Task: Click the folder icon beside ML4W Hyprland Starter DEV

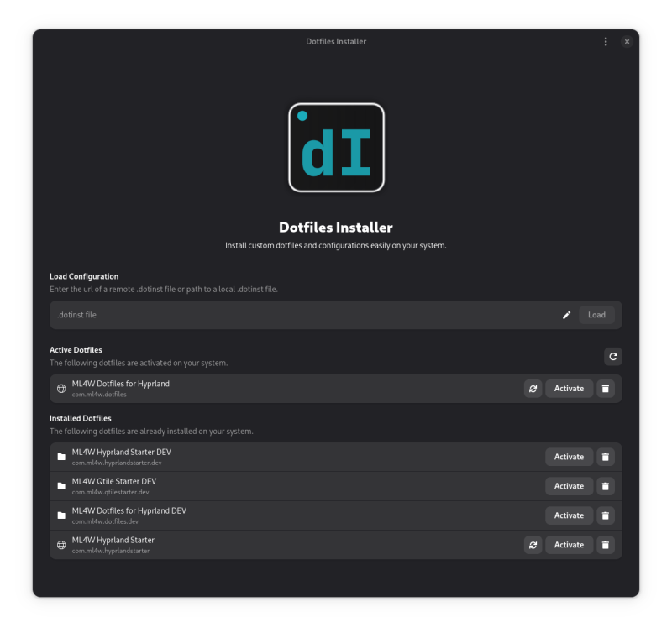Action: pos(60,456)
